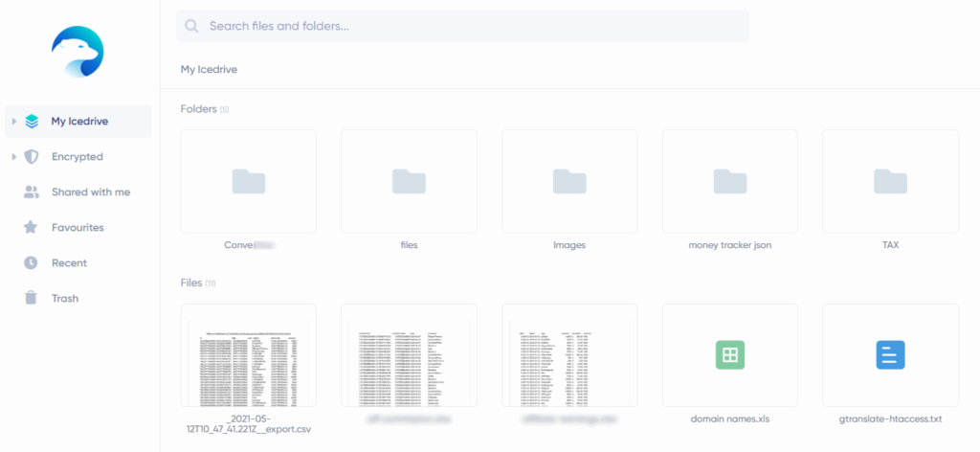Focus the Search files and folders field
Image resolution: width=980 pixels, height=452 pixels.
[x=469, y=26]
